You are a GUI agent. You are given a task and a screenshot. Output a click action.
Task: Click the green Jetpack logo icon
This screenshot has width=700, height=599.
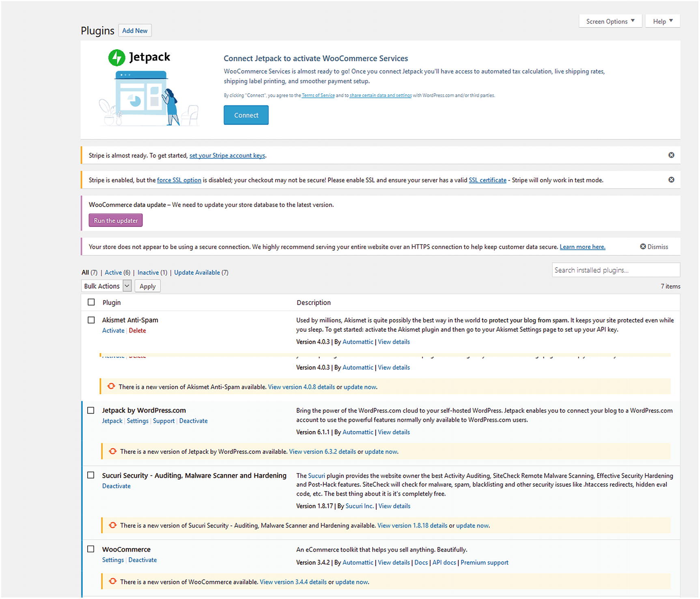coord(117,58)
